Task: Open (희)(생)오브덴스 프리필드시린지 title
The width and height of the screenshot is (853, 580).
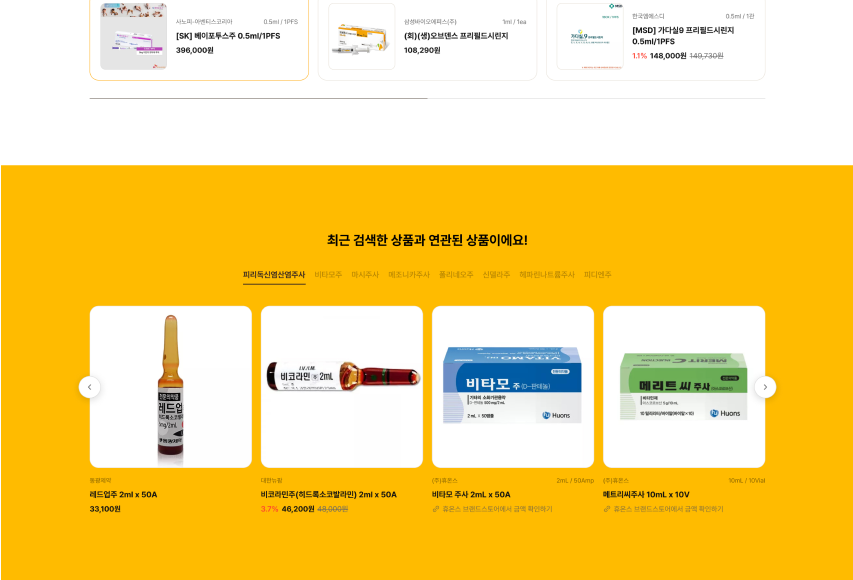Action: 456,36
